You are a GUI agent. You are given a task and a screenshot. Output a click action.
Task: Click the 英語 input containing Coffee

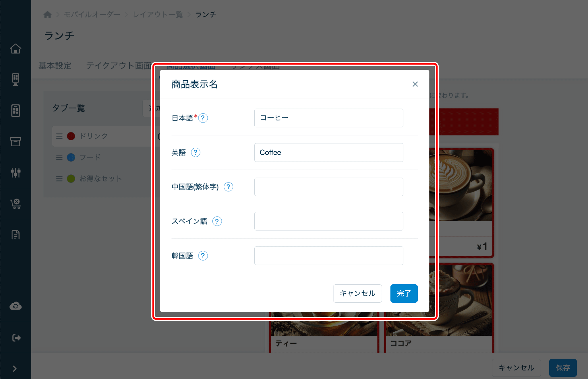click(x=328, y=152)
